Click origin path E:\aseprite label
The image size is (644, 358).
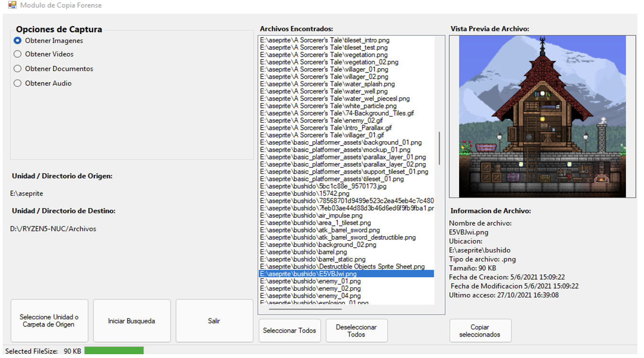(27, 193)
